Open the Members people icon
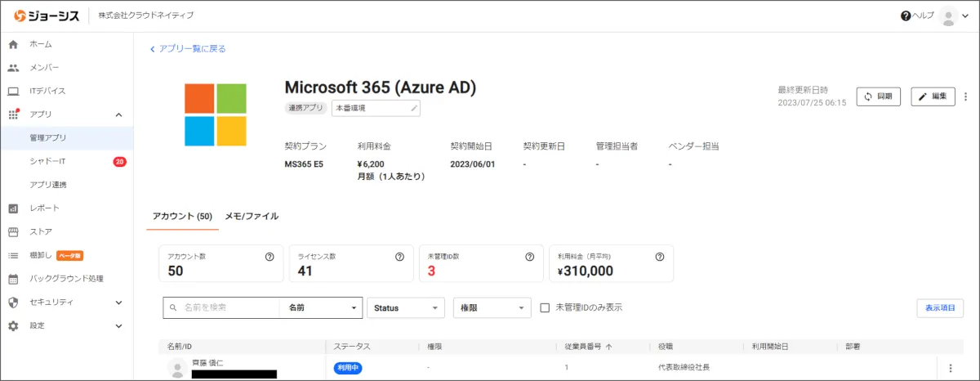The height and width of the screenshot is (381, 980). coord(13,68)
